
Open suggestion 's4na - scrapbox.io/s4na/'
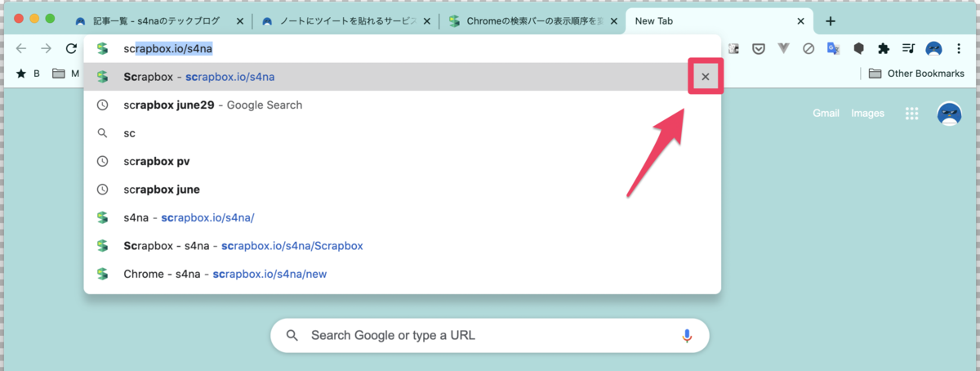click(x=402, y=217)
